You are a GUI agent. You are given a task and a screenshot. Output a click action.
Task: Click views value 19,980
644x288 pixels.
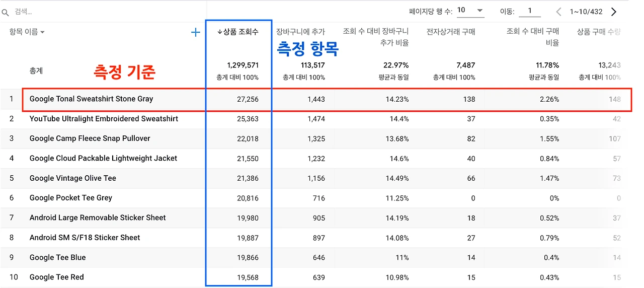point(248,218)
